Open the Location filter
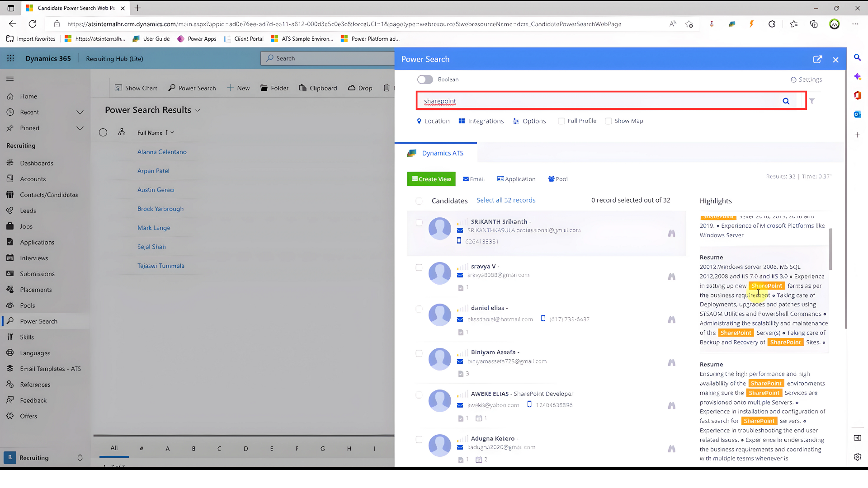 click(433, 121)
